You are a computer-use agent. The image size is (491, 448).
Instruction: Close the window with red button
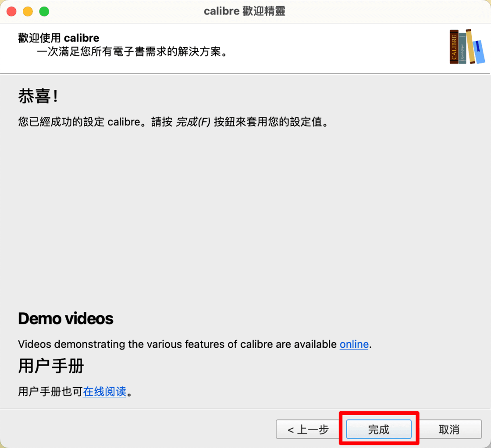pyautogui.click(x=12, y=11)
